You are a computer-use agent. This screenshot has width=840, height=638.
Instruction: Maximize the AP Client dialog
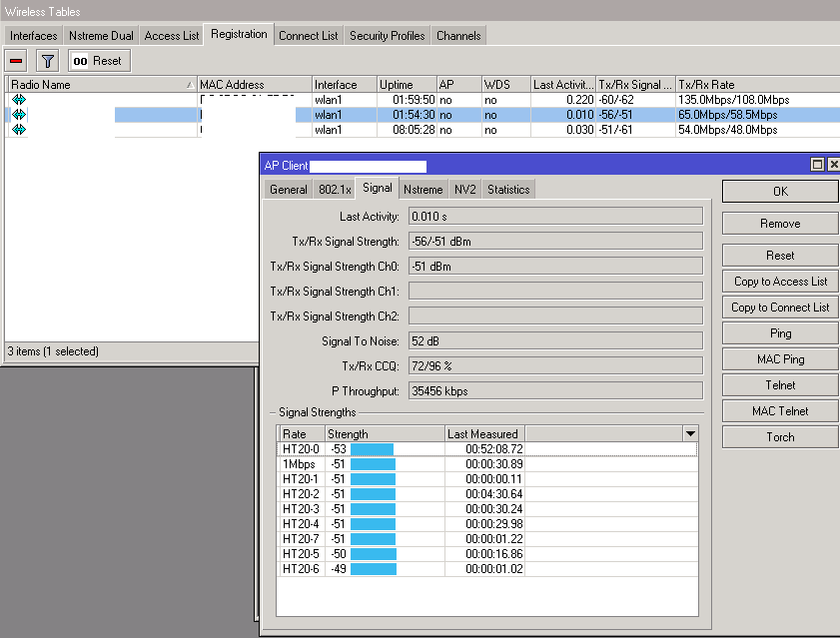tap(817, 165)
